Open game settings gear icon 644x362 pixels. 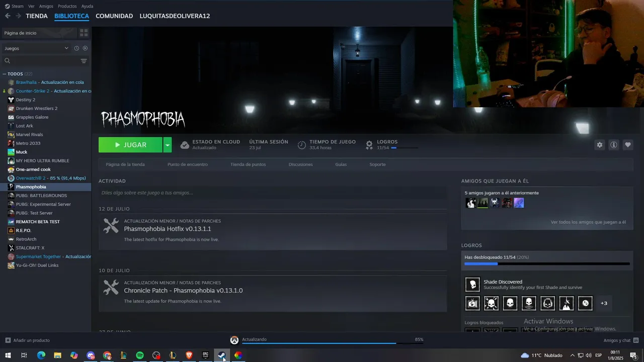click(x=599, y=145)
